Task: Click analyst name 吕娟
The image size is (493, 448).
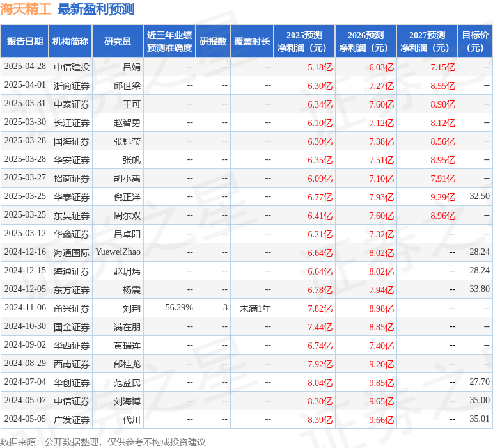Action: tap(132, 67)
